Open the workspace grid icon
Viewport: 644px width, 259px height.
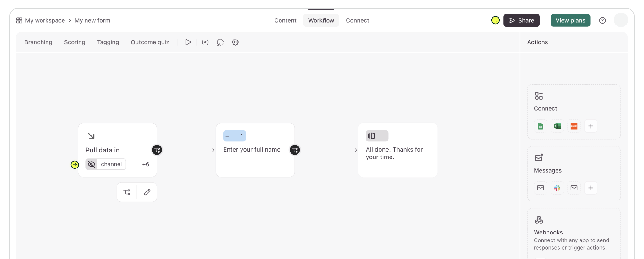19,20
